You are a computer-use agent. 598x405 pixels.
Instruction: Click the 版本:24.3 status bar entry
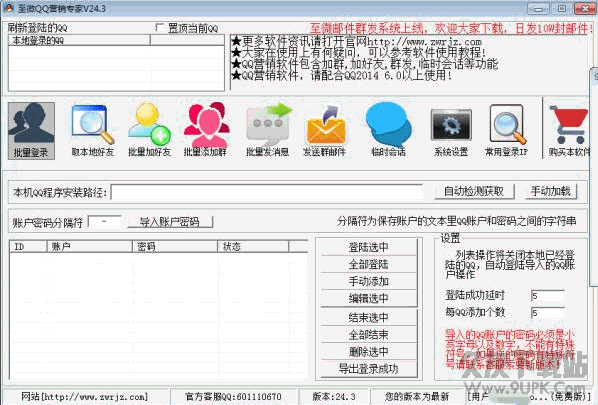(x=334, y=397)
